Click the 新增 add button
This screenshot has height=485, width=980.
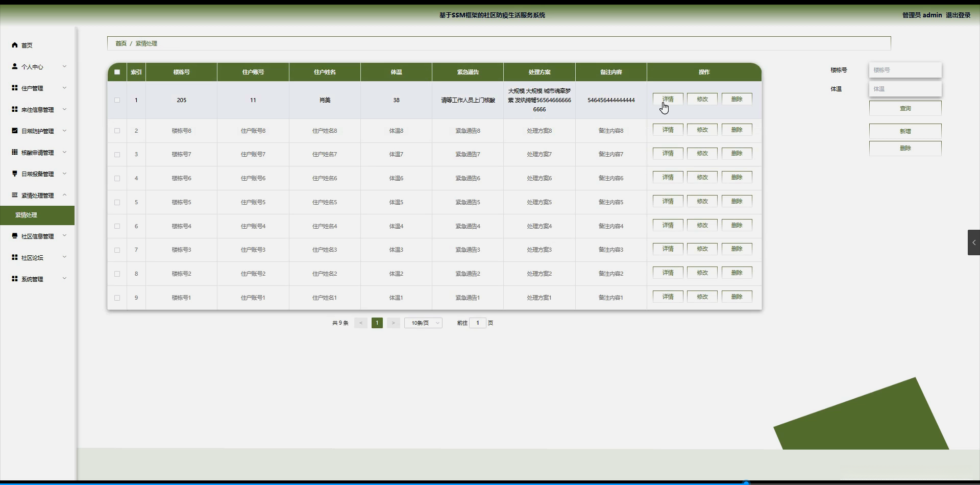pyautogui.click(x=905, y=131)
